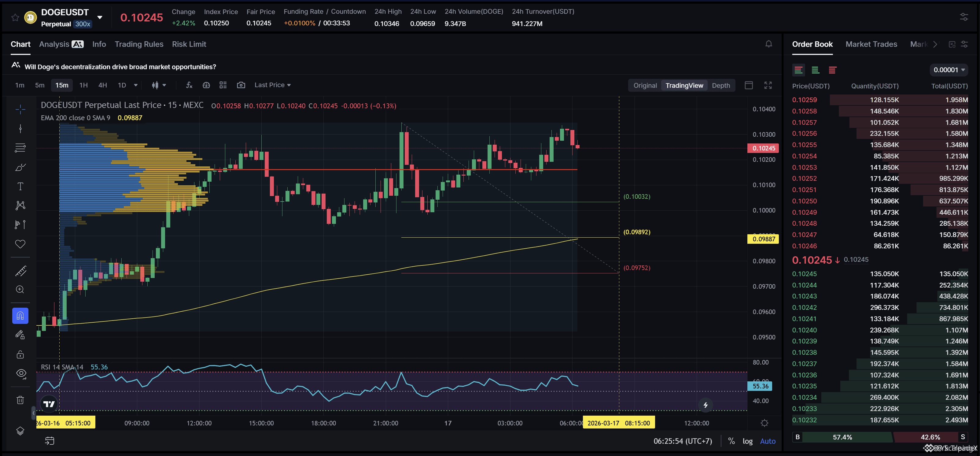The height and width of the screenshot is (456, 980).
Task: Open chart settings gear on time axis
Action: click(764, 423)
